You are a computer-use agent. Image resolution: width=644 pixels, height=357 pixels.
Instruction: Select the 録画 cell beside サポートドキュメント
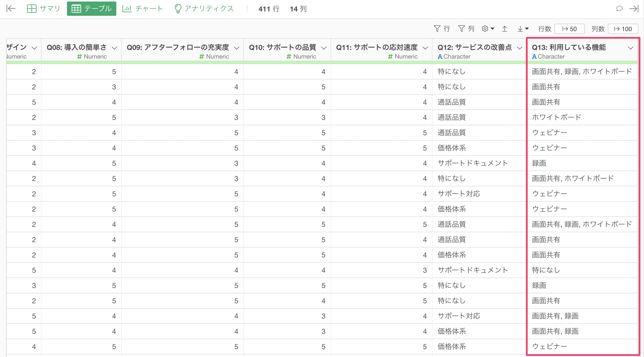(x=582, y=163)
